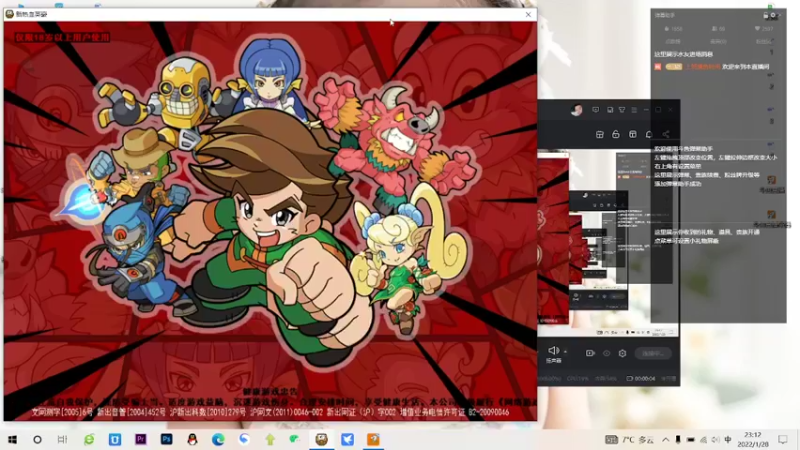
Task: Open the Windows Start menu
Action: (12, 439)
